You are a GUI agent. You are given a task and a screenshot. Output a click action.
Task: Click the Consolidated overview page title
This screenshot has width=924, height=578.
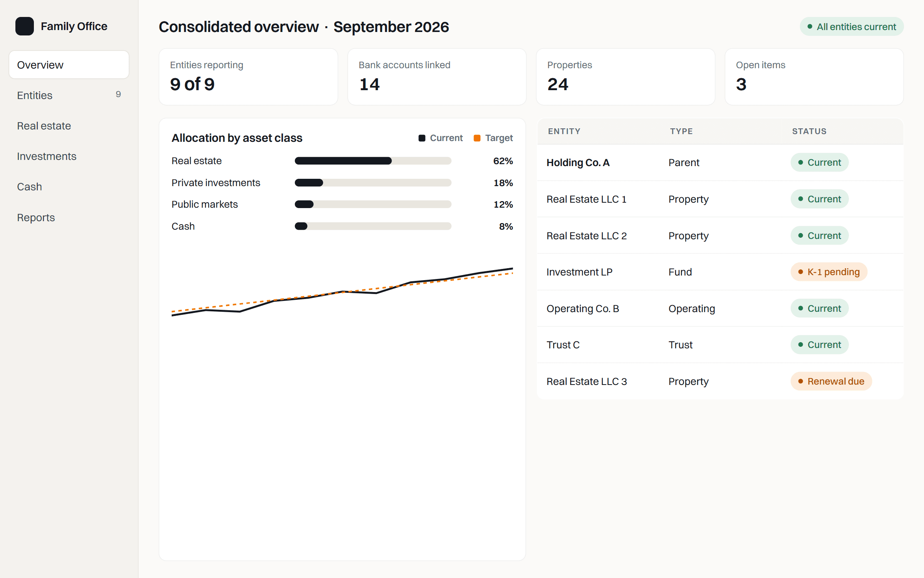click(304, 27)
